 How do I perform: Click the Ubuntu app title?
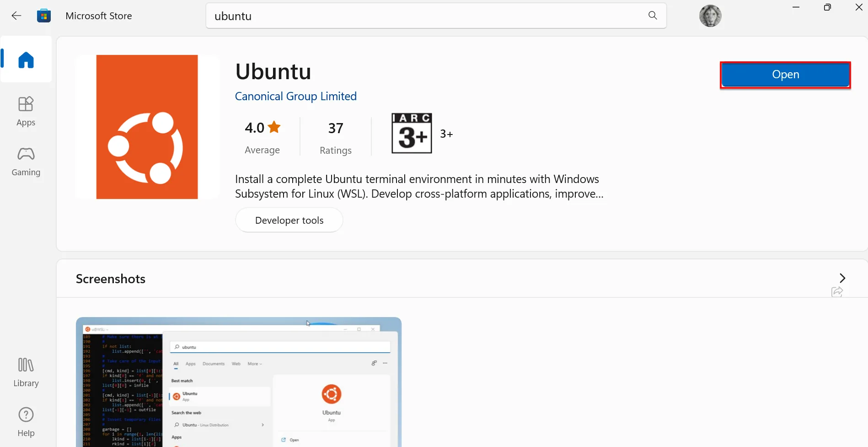click(x=273, y=71)
